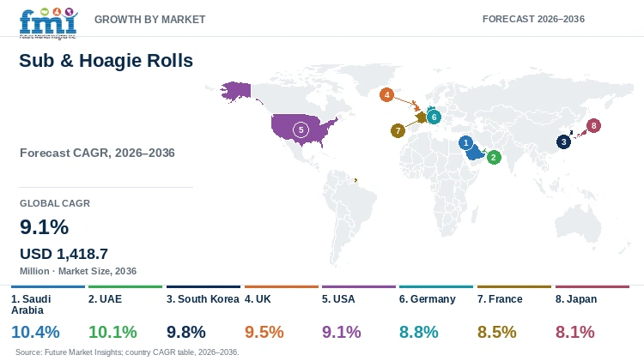The height and width of the screenshot is (361, 644).
Task: Click the '4. UK' country label
Action: coord(258,299)
